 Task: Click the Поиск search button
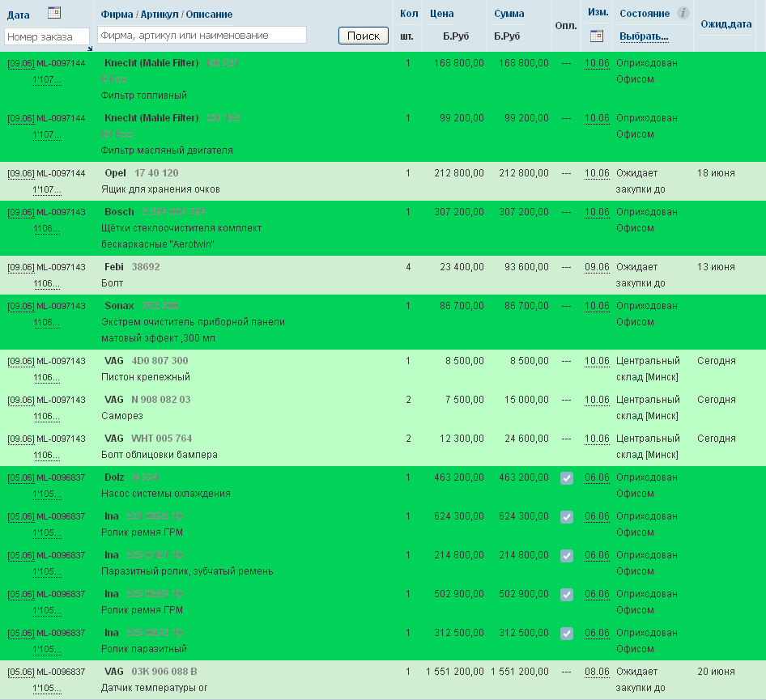click(x=364, y=36)
